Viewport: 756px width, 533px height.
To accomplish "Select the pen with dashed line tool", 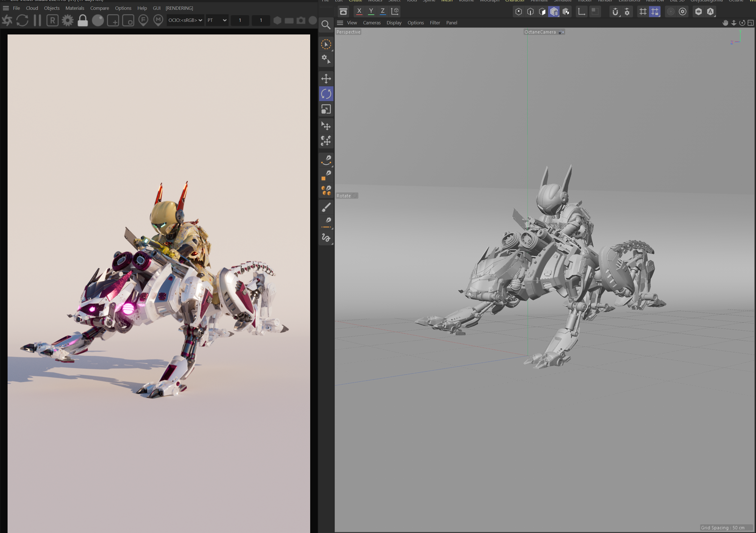I will pyautogui.click(x=326, y=223).
